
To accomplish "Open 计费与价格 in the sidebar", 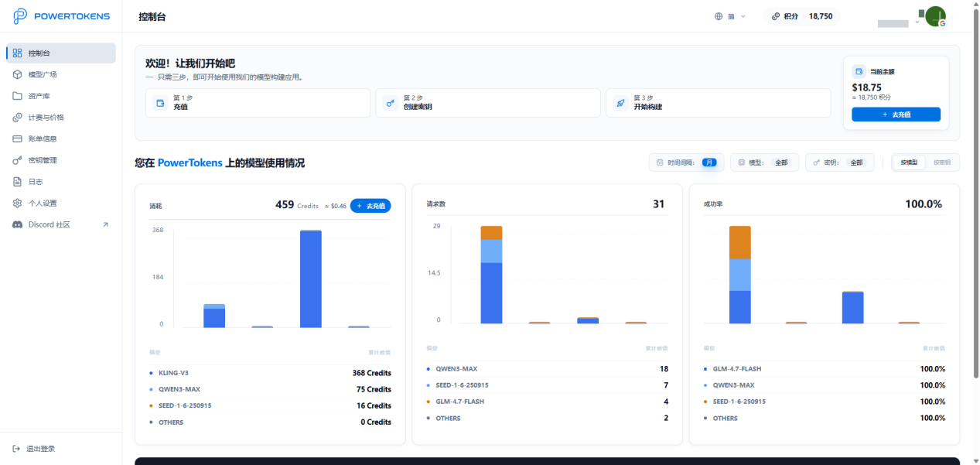I will tap(61, 118).
